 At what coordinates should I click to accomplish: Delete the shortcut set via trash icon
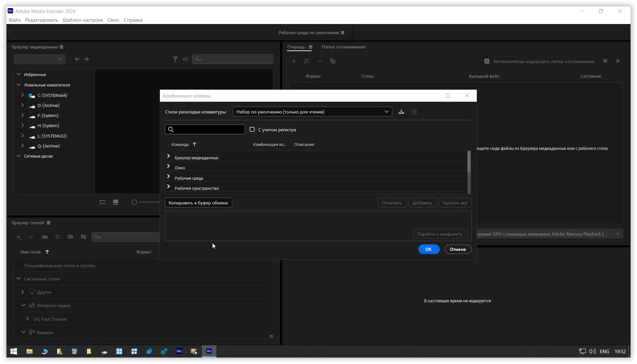[414, 111]
